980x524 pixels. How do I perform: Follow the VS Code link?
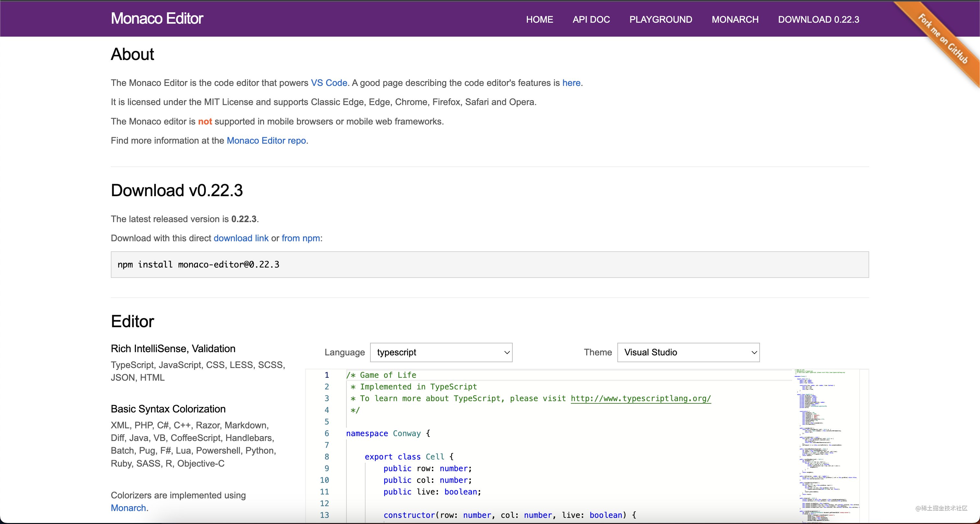pos(329,83)
